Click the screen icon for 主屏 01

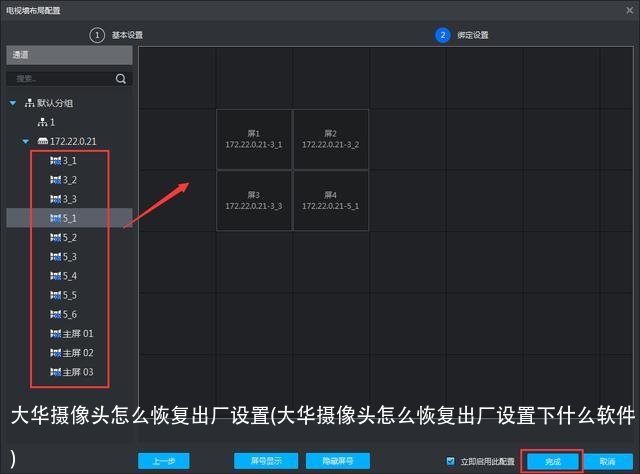click(x=56, y=334)
